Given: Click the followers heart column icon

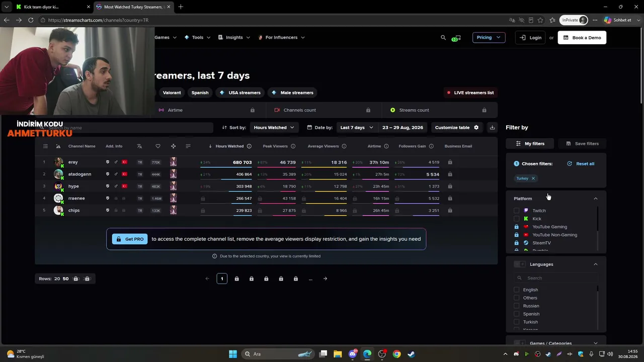Looking at the screenshot, I should coord(158,146).
